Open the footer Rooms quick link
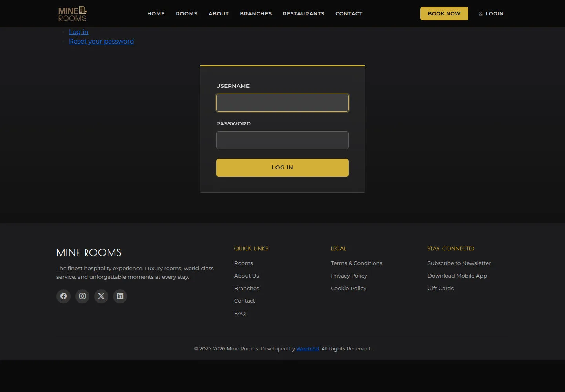Screen dimensions: 565x392 (x=244, y=263)
